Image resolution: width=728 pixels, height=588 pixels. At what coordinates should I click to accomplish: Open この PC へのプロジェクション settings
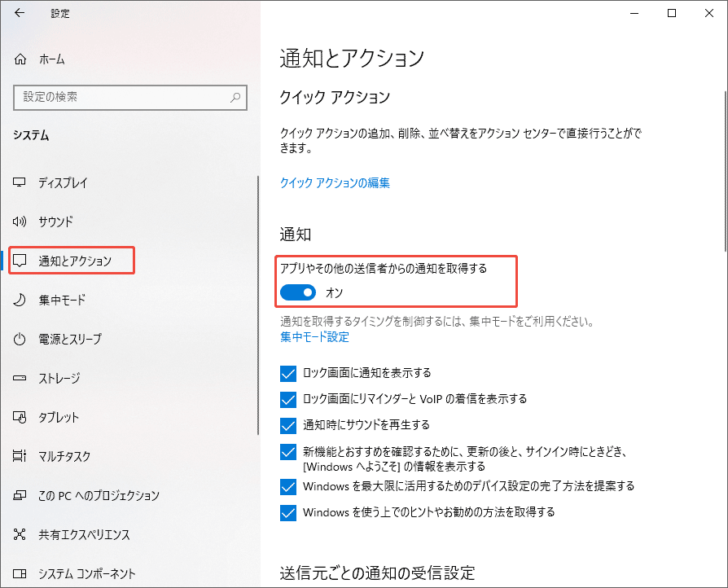pyautogui.click(x=90, y=495)
